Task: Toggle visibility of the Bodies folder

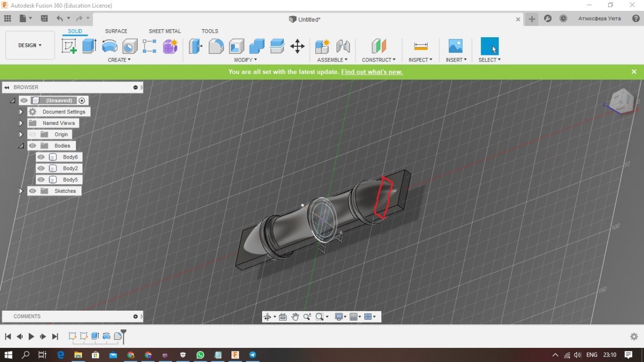Action: click(x=33, y=146)
